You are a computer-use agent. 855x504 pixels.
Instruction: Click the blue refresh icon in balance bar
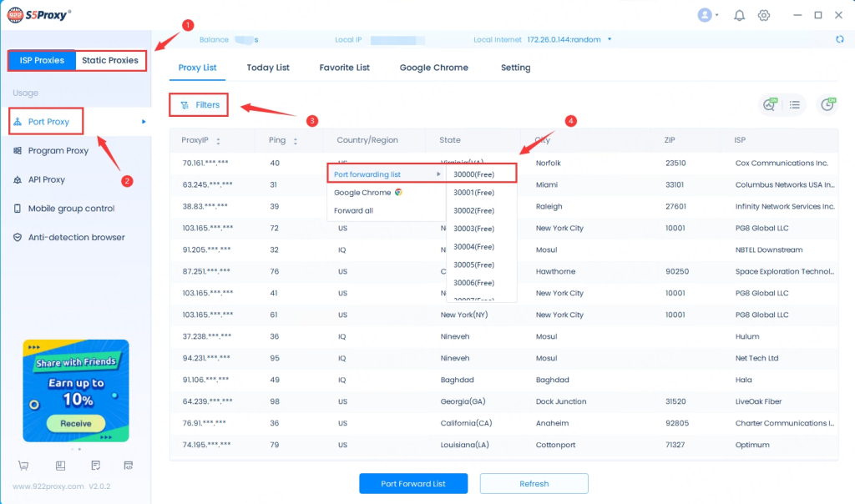(839, 39)
